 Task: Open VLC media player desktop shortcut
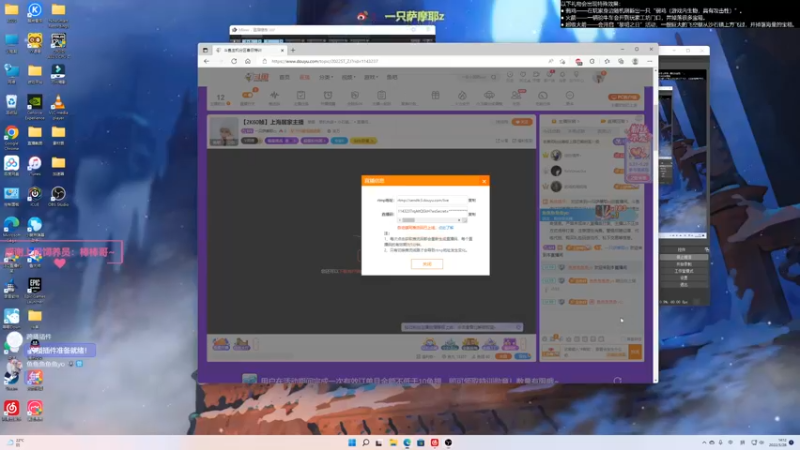click(58, 106)
